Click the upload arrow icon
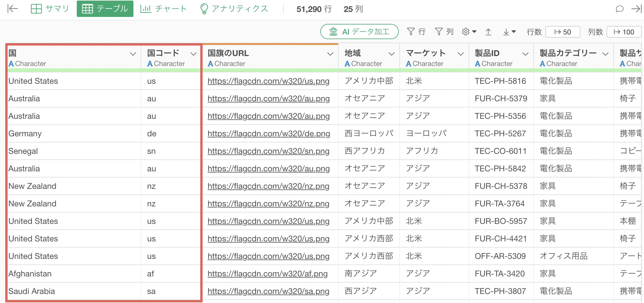This screenshot has height=303, width=644. click(488, 32)
